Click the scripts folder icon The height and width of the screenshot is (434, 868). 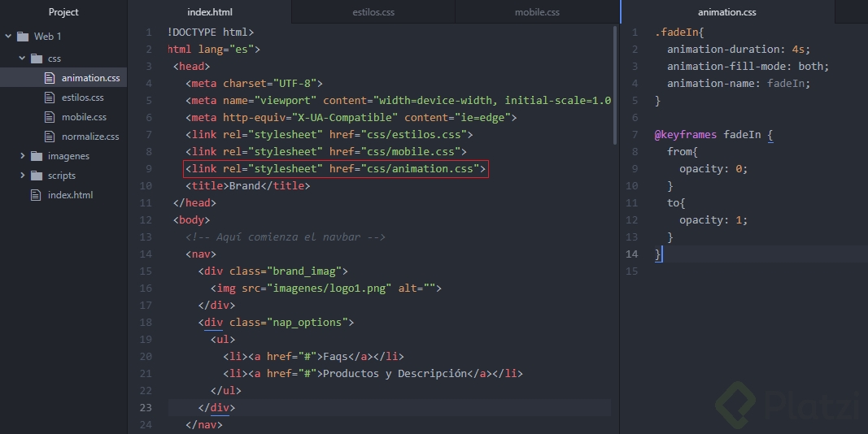point(37,176)
